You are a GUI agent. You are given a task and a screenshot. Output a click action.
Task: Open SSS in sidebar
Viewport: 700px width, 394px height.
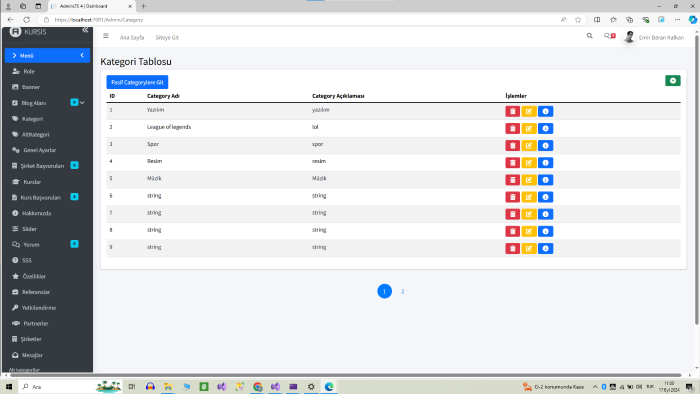[47, 260]
